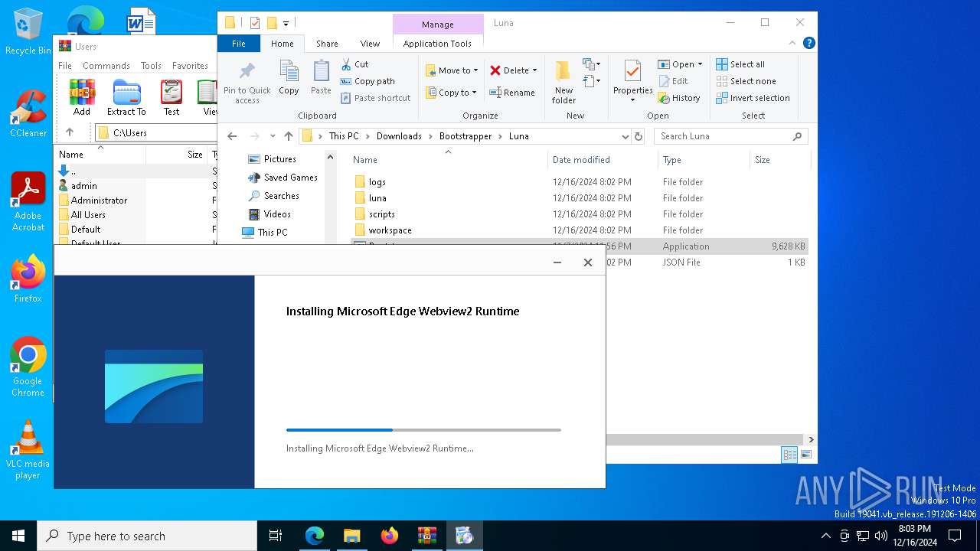Click the Copy icon in ribbon
Image resolution: width=980 pixels, height=551 pixels.
pos(289,78)
